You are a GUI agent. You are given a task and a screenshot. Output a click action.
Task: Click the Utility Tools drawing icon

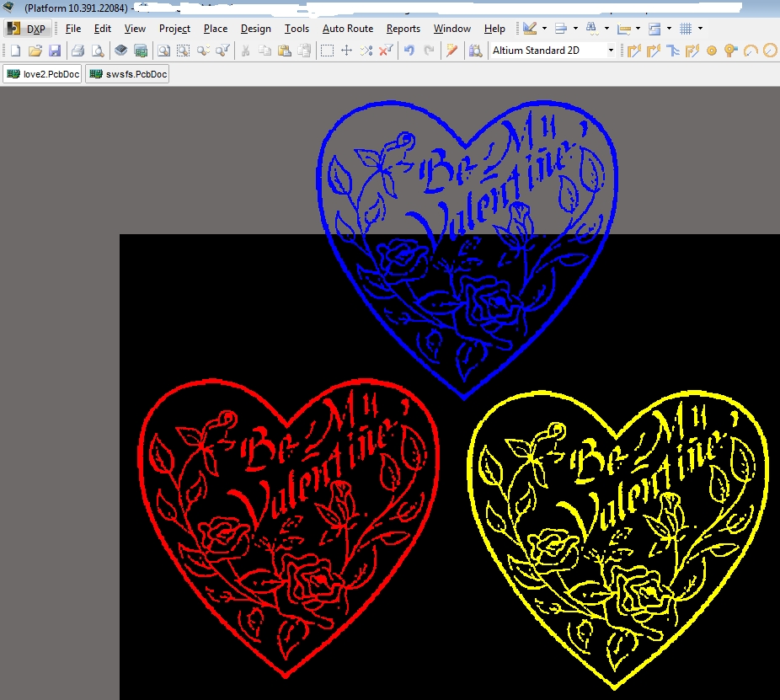click(x=530, y=29)
